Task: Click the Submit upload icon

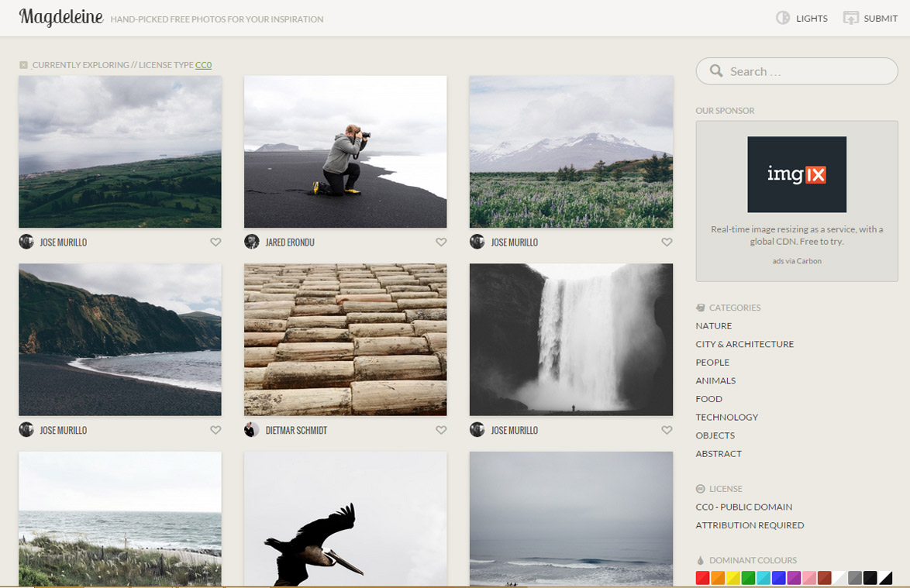Action: tap(851, 18)
